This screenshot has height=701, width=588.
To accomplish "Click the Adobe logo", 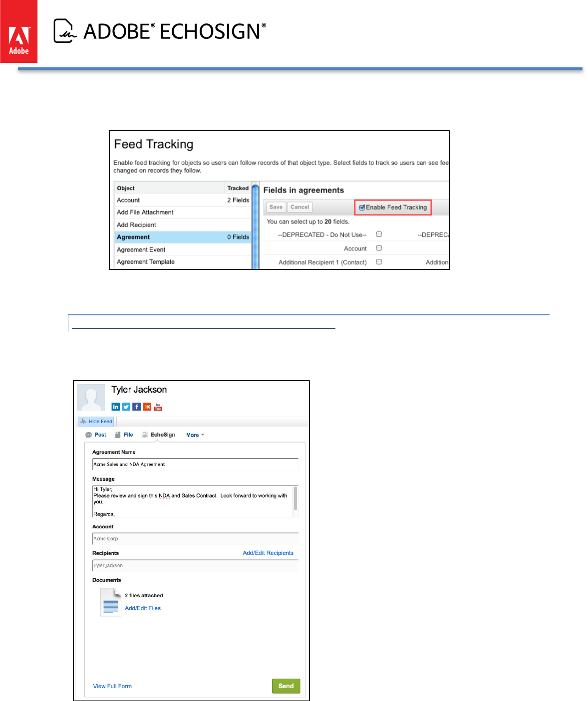I will (x=18, y=31).
